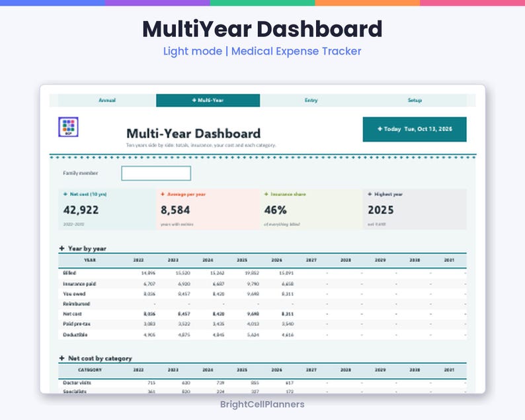Screen dimensions: 525x420
Task: Select the 2025 highest year value
Action: 381,210
